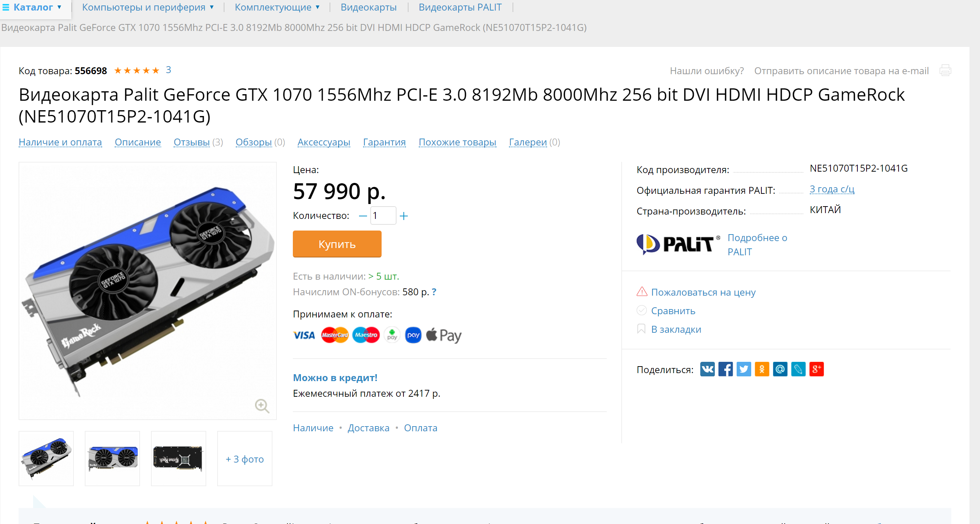Open image zoom magnifier icon

[x=262, y=406]
